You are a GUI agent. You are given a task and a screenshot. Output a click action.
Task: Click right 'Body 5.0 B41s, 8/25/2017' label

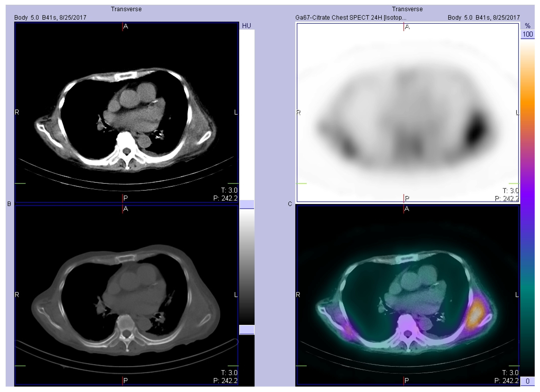pyautogui.click(x=484, y=17)
